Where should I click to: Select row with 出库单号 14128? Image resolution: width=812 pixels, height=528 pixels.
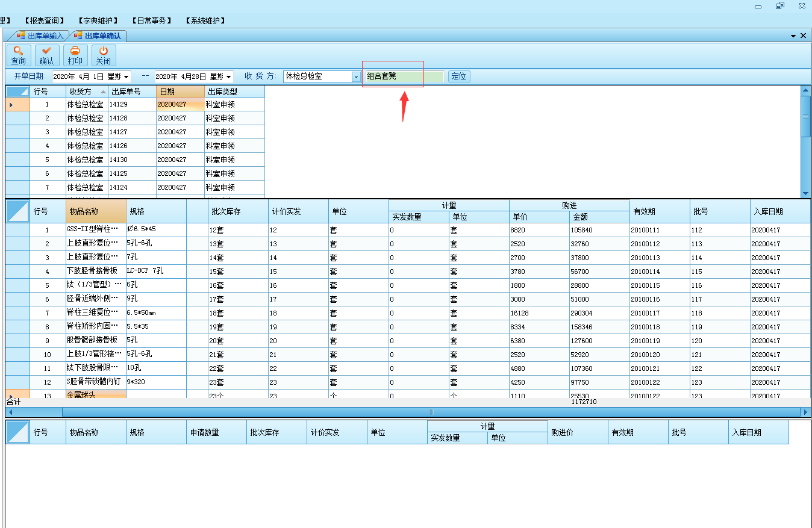[131, 118]
